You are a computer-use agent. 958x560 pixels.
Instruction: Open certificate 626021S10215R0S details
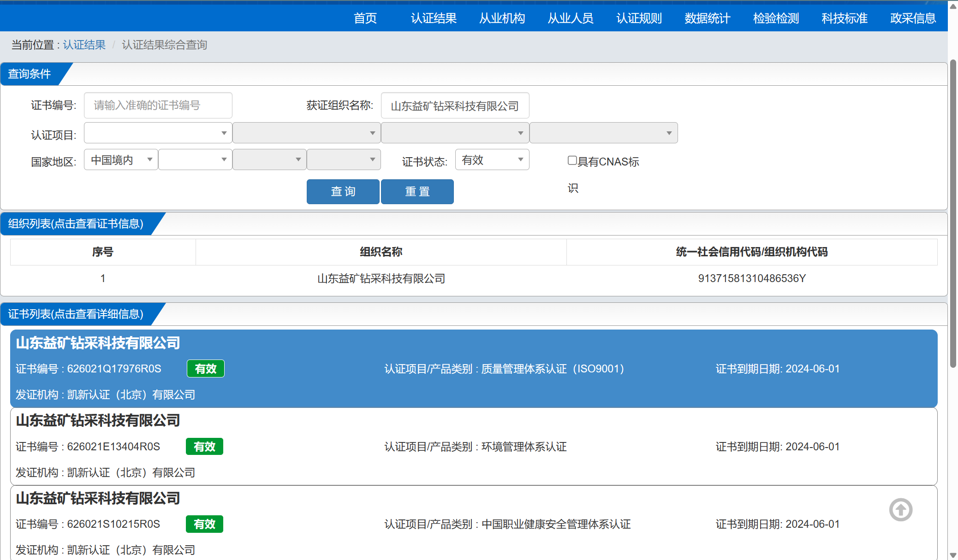(x=474, y=524)
